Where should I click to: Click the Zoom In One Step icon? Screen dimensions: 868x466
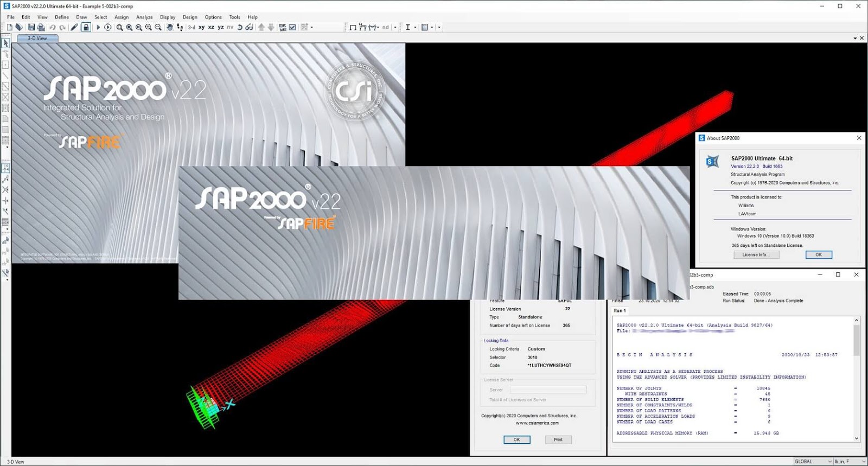148,27
